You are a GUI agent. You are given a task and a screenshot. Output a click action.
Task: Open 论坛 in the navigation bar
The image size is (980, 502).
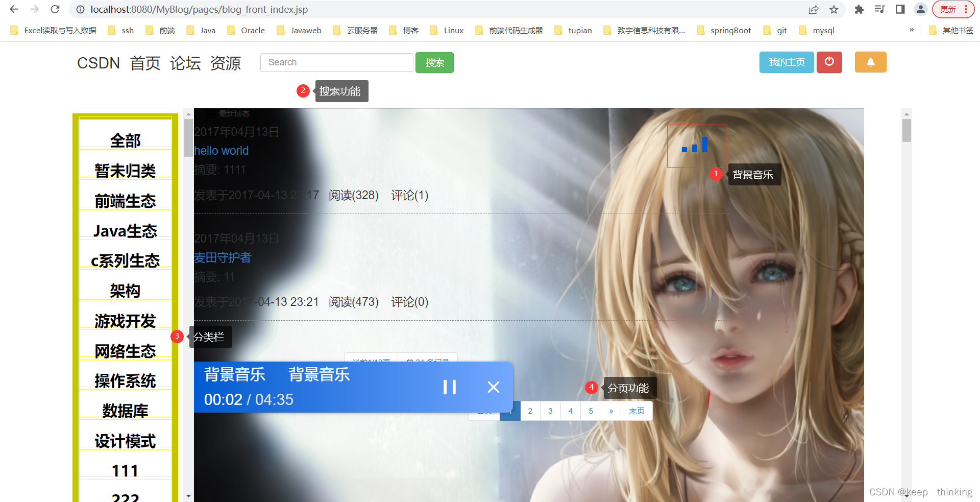coord(185,63)
